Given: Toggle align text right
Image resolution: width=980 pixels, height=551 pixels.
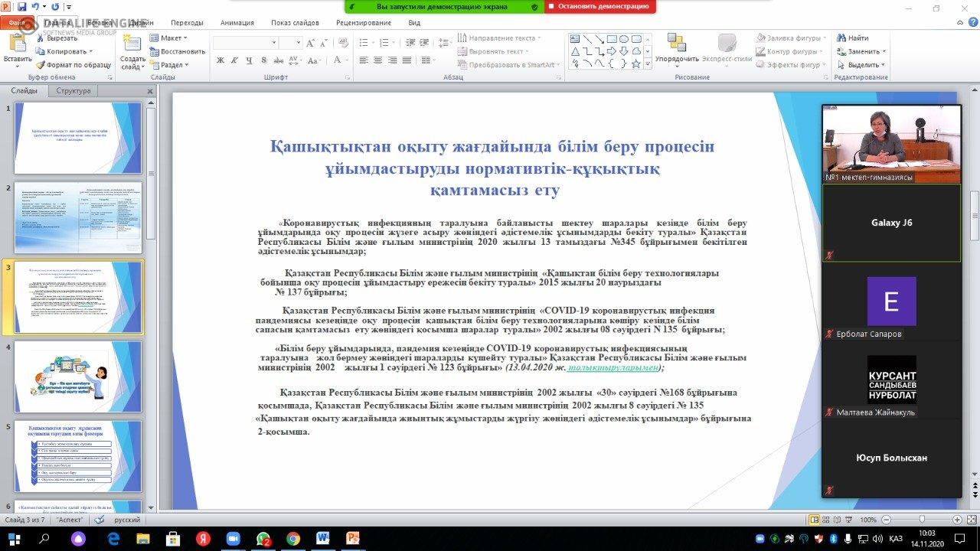Looking at the screenshot, I should 392,60.
